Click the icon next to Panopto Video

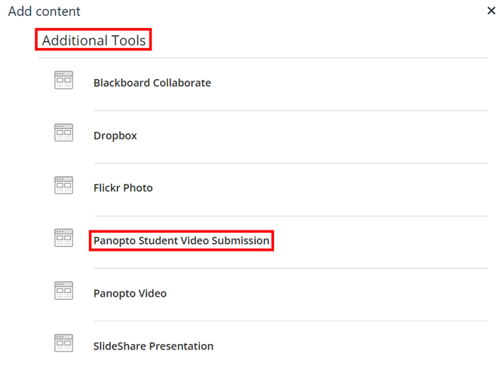coord(64,290)
